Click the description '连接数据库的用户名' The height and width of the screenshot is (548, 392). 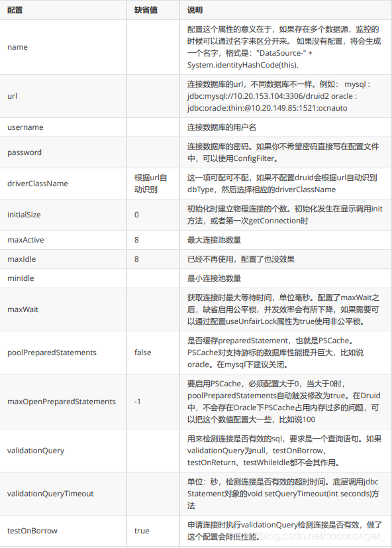coord(222,127)
